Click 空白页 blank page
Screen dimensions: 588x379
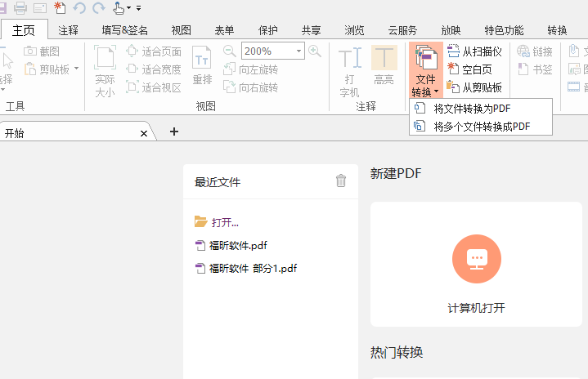[469, 69]
